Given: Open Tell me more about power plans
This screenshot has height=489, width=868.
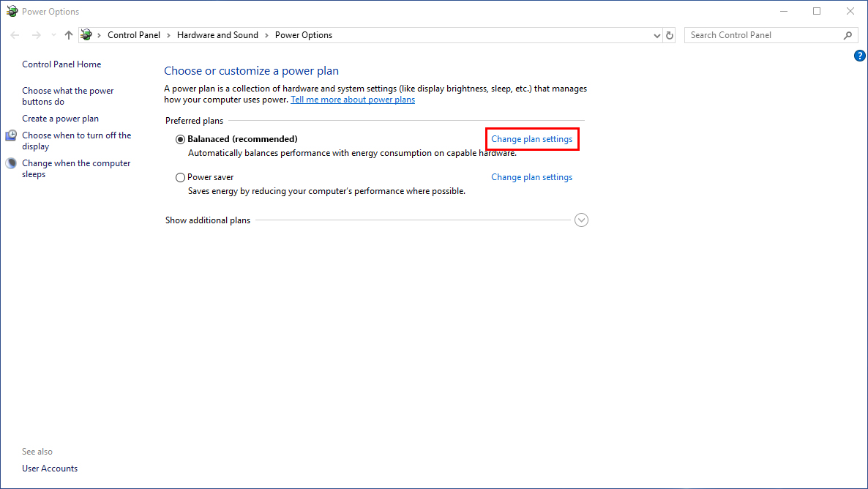Looking at the screenshot, I should pyautogui.click(x=352, y=100).
